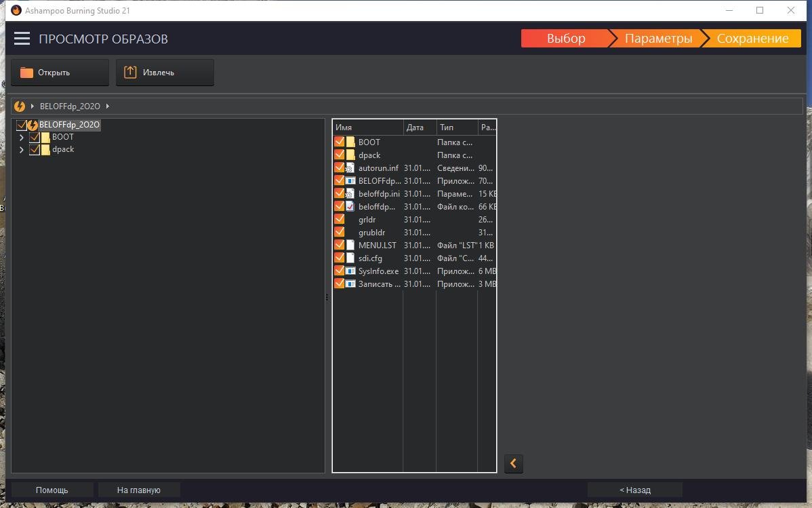Image resolution: width=812 pixels, height=508 pixels.
Task: Select the SysInfo.exe application icon
Action: coord(350,271)
